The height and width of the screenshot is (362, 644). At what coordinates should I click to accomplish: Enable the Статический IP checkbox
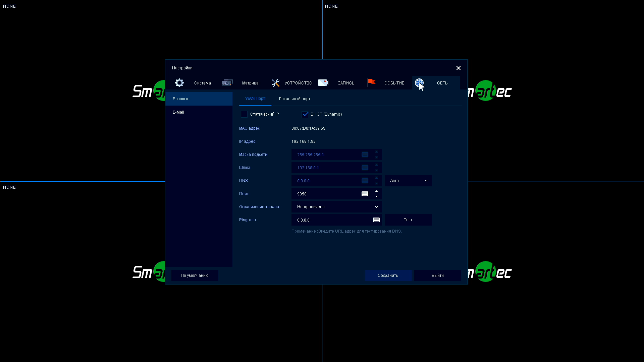pyautogui.click(x=244, y=114)
